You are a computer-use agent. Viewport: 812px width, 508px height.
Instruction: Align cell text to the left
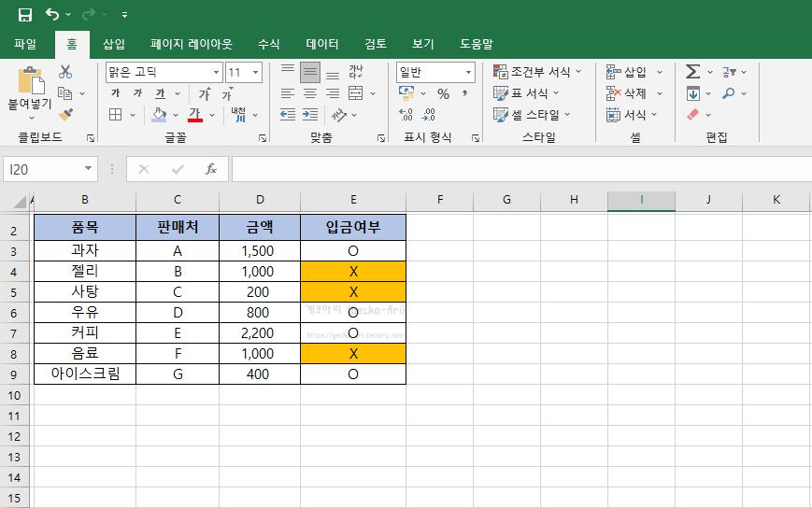288,93
